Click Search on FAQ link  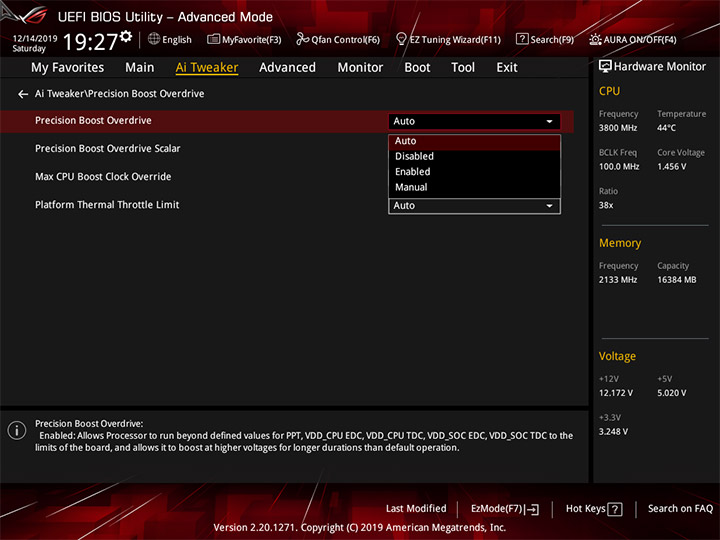point(680,509)
